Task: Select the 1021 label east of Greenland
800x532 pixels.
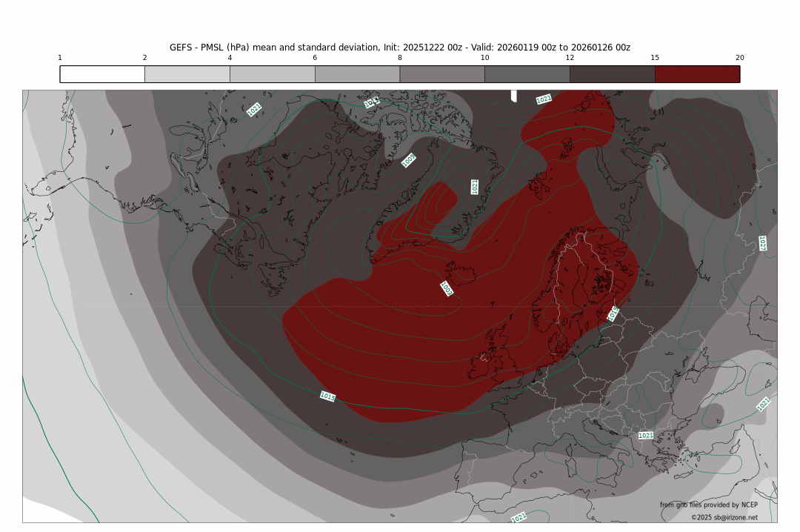Action: [475, 187]
